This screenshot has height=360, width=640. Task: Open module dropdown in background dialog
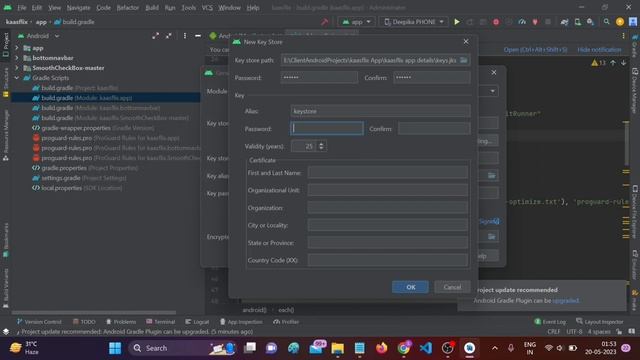click(x=493, y=91)
